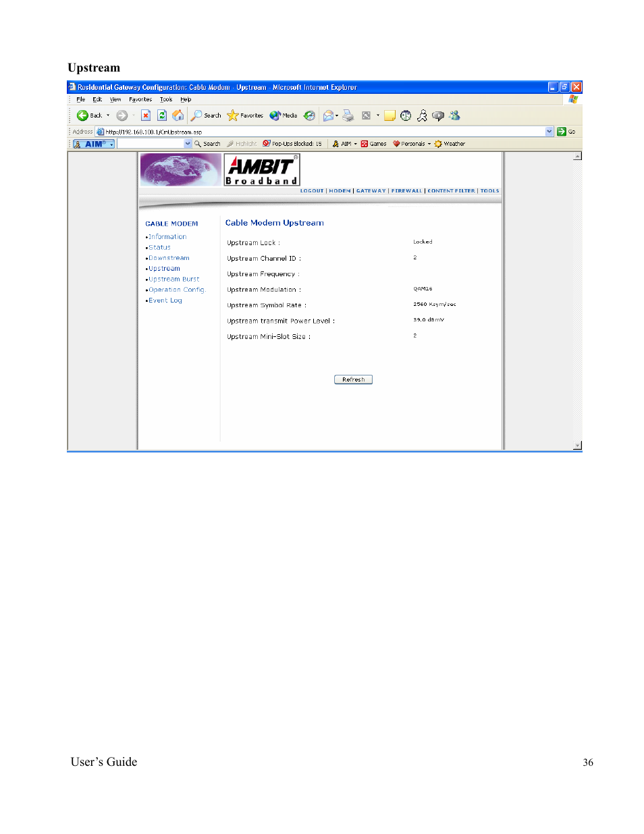Click the Mail envelope icon
The height and width of the screenshot is (834, 644).
coord(328,115)
